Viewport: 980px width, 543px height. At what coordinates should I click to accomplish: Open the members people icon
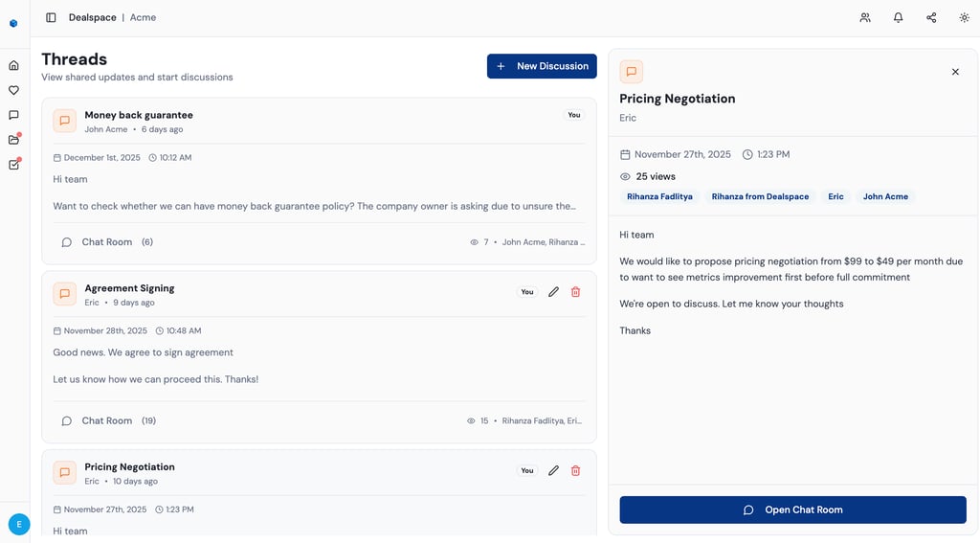[x=865, y=17]
